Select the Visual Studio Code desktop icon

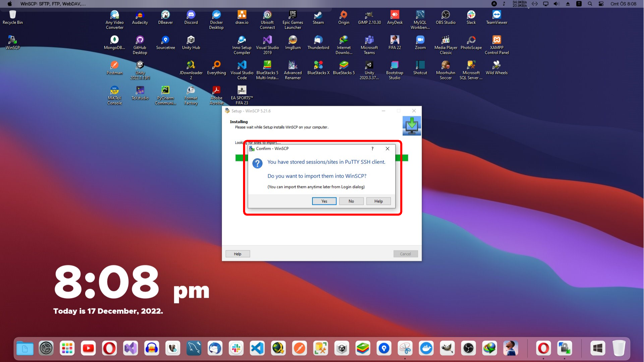pos(242,70)
